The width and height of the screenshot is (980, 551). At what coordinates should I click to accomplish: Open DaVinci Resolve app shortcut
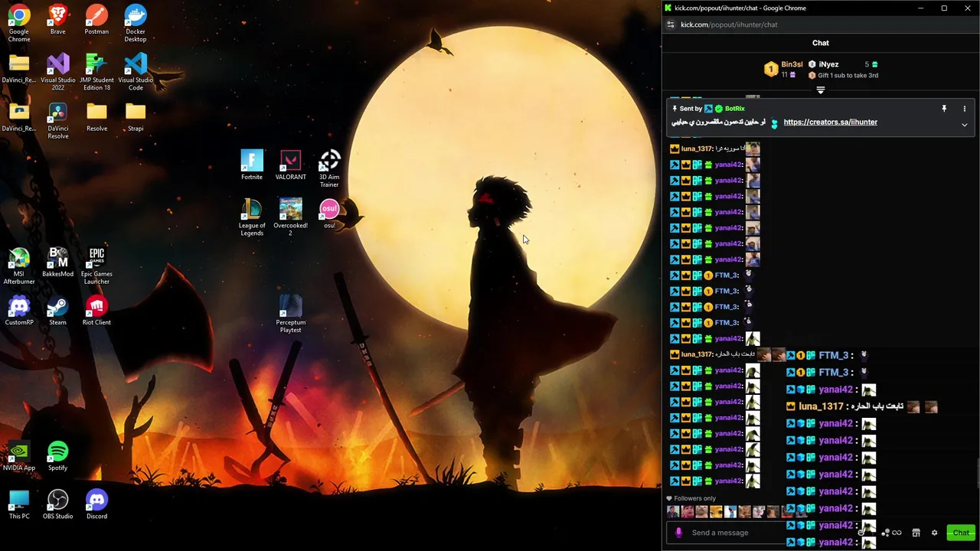[x=57, y=120]
